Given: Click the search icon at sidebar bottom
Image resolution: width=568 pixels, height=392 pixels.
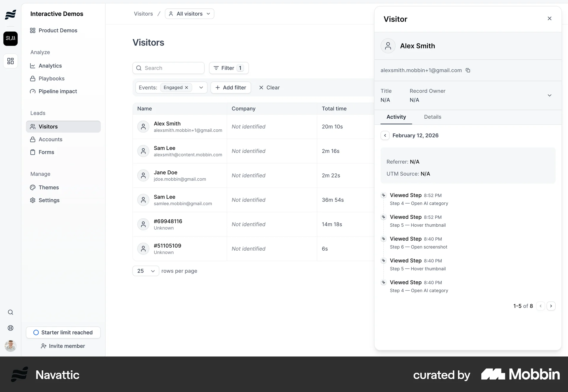Looking at the screenshot, I should coord(10,312).
